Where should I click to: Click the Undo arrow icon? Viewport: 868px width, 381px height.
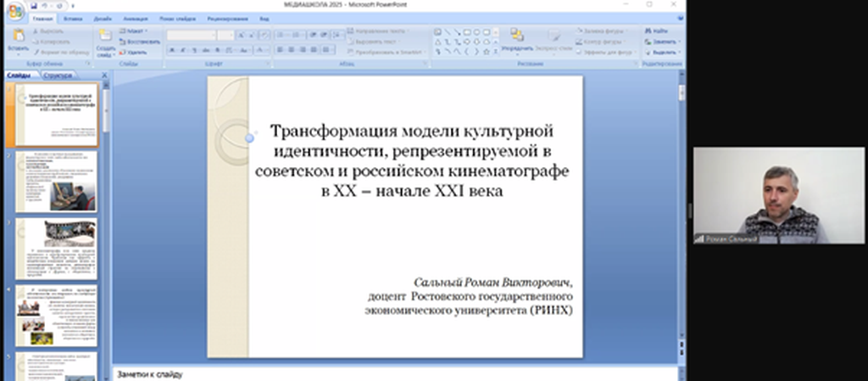click(46, 5)
